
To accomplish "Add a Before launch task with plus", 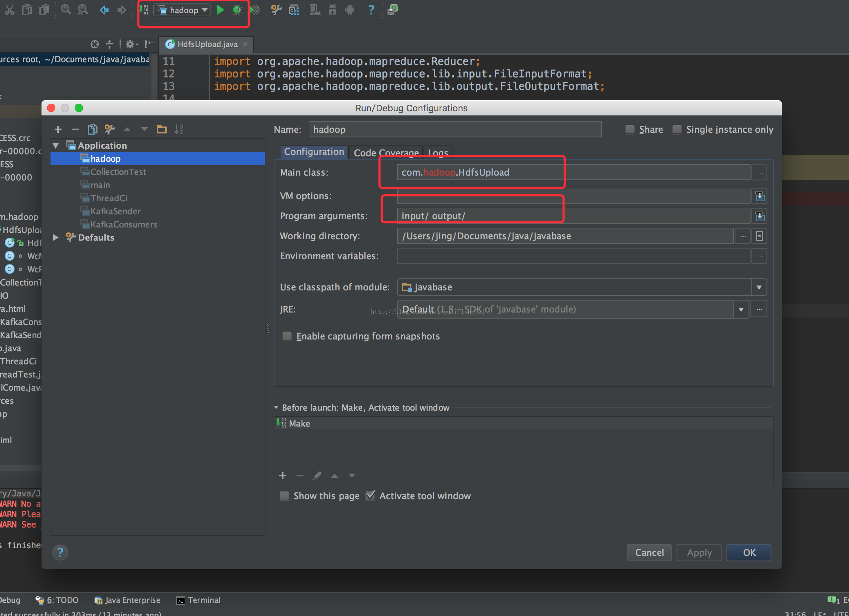I will (x=283, y=476).
